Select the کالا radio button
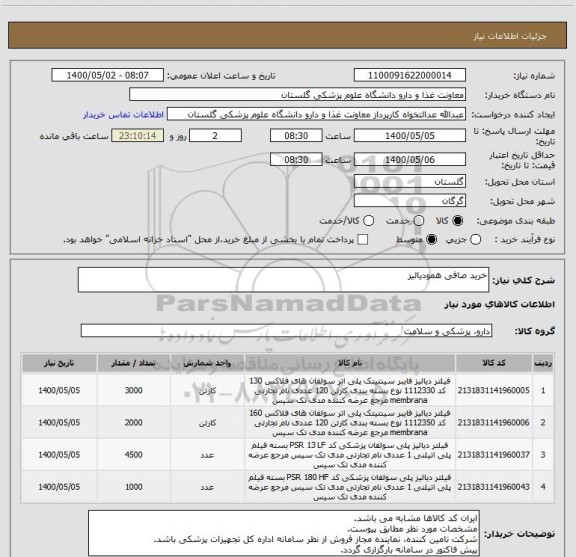 click(x=458, y=220)
